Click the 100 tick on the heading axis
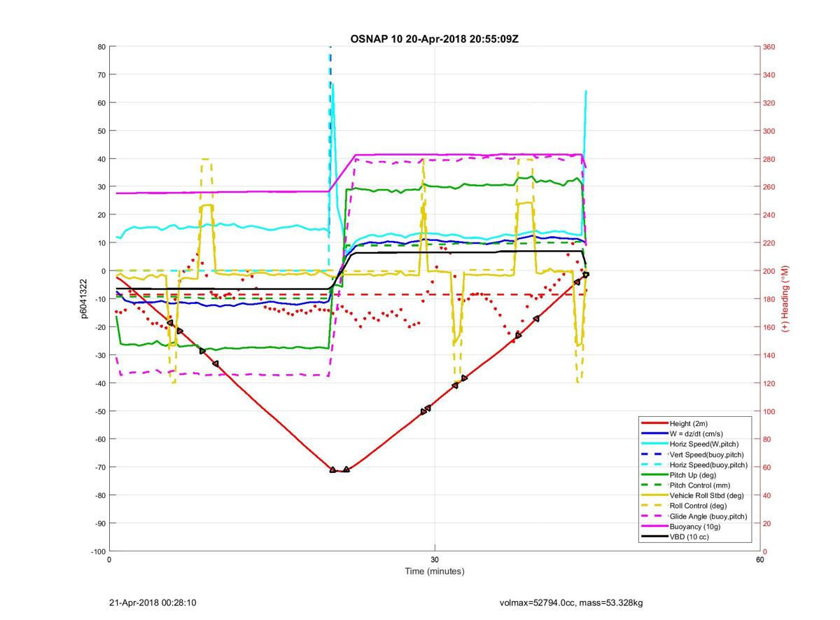Viewport: 840px width, 620px height. coord(769,411)
